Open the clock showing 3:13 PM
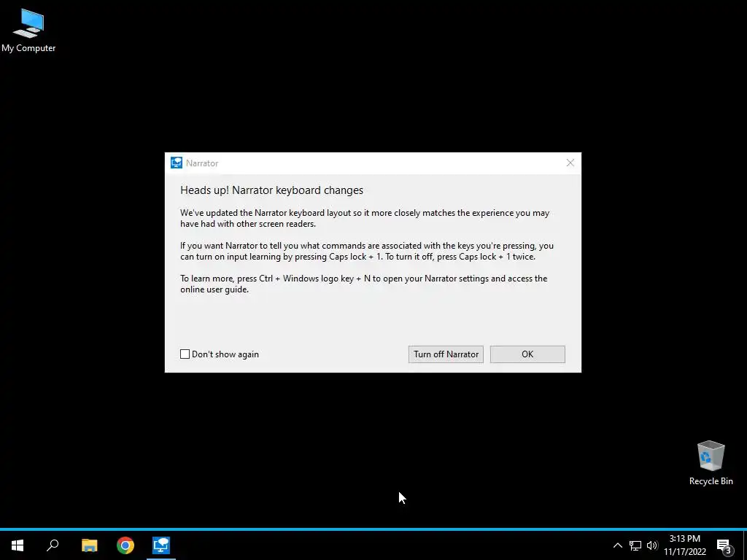The width and height of the screenshot is (747, 560). click(684, 545)
